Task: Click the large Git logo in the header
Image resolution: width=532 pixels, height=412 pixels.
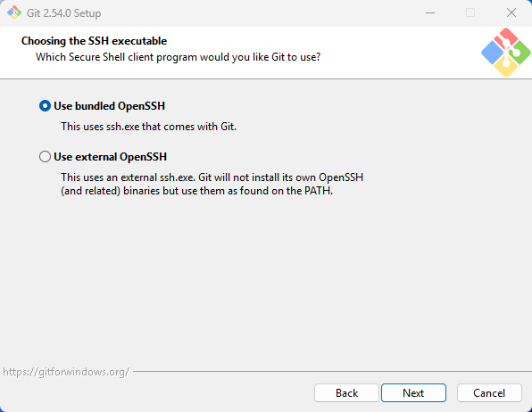Action: point(505,53)
